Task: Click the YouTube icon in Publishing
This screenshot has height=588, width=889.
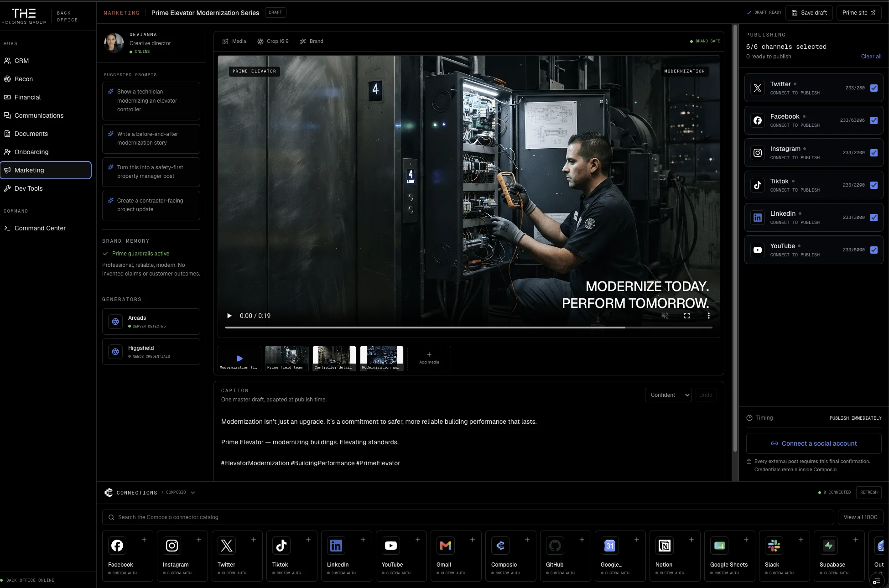Action: tap(758, 250)
